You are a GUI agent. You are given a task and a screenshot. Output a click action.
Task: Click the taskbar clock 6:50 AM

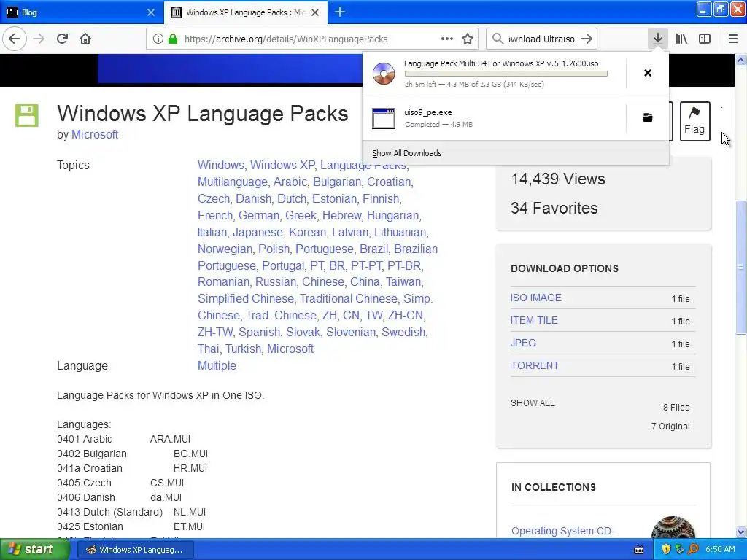click(x=720, y=550)
